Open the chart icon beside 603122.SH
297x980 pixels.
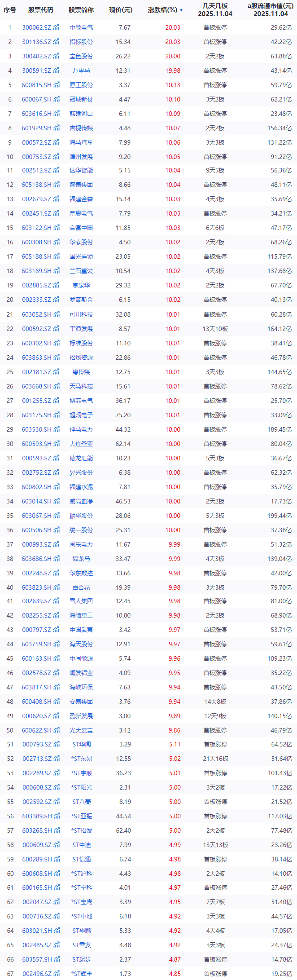[x=57, y=228]
